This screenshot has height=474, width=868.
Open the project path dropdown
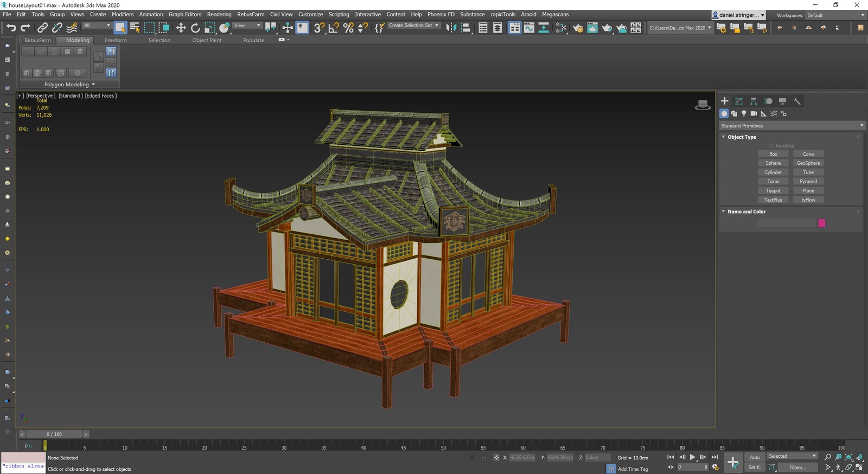680,28
